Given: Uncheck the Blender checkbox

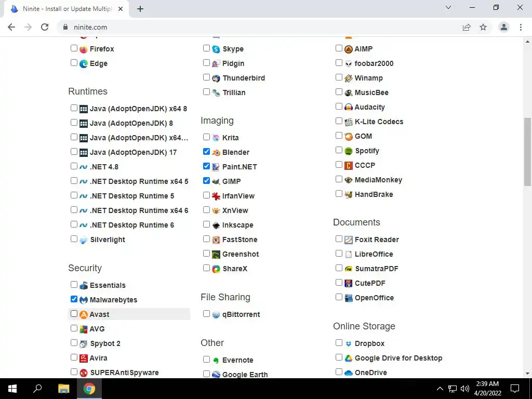Looking at the screenshot, I should coord(206,152).
